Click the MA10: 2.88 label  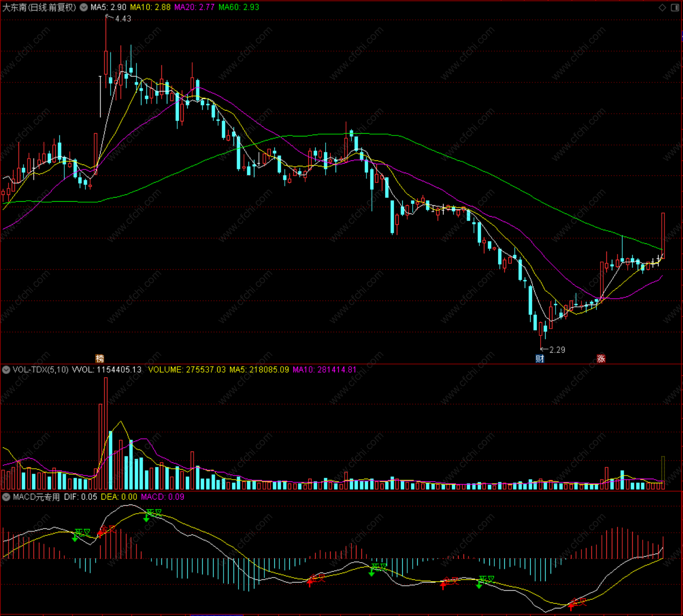tap(150, 7)
